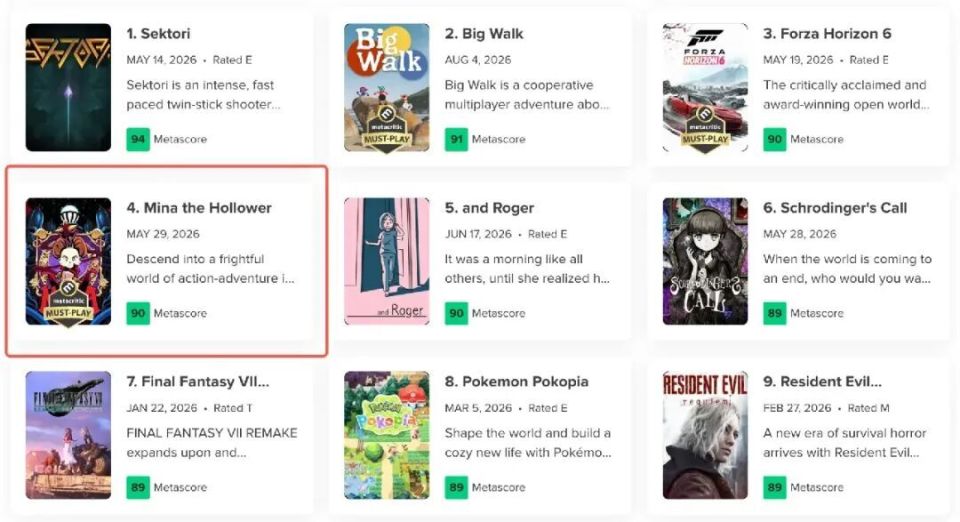Click Schrodinger's Call's 89 Metascore badge

[x=774, y=313]
